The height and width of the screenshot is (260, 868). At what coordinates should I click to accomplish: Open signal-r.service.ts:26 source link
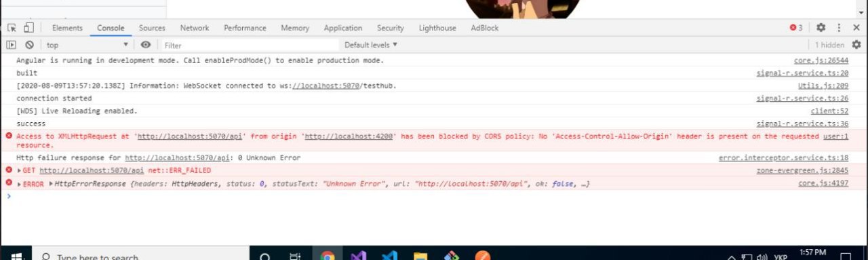(802, 98)
